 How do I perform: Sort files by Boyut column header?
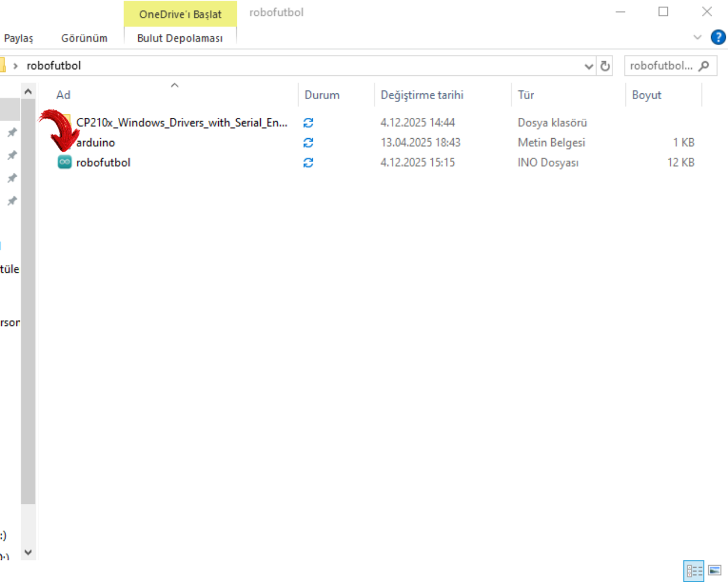coord(646,95)
